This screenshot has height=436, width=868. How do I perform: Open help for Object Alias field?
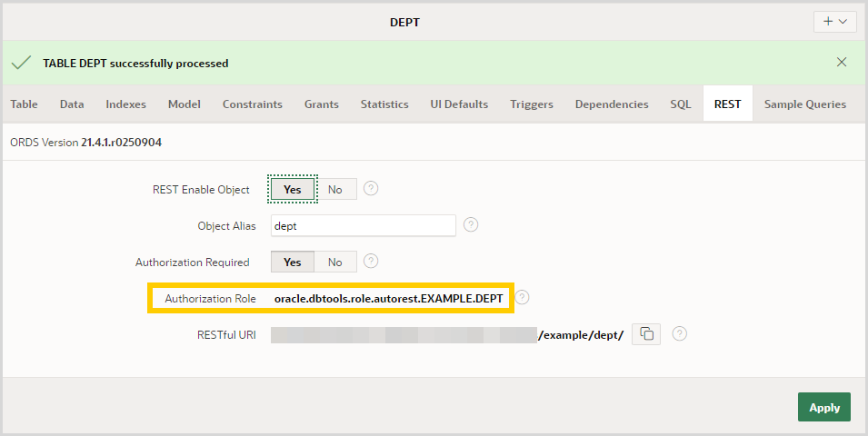coord(471,224)
